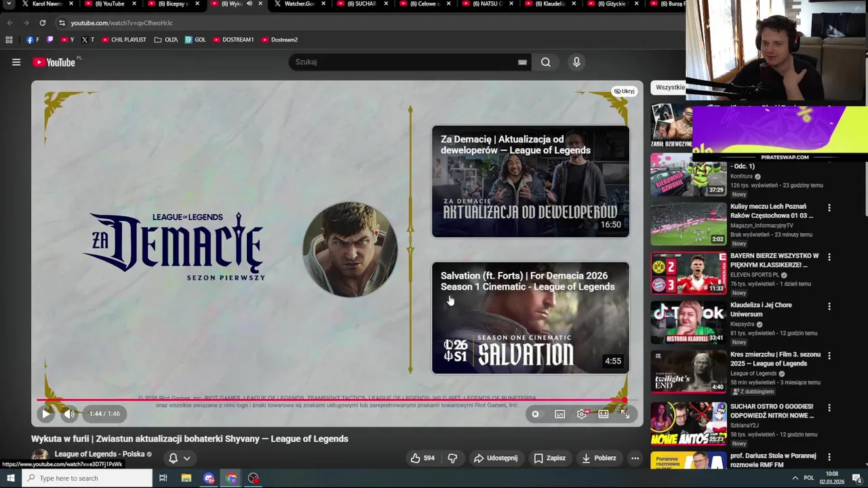Switch to the (6) Bicepsy browser tab

click(x=172, y=4)
